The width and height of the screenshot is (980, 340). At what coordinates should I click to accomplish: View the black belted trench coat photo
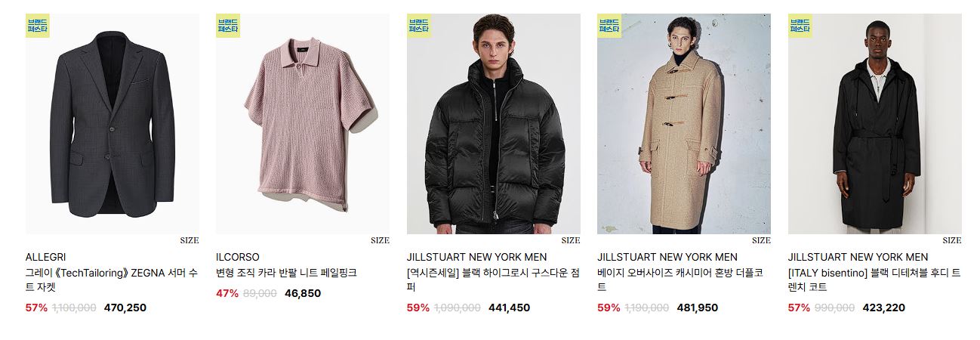click(x=875, y=124)
